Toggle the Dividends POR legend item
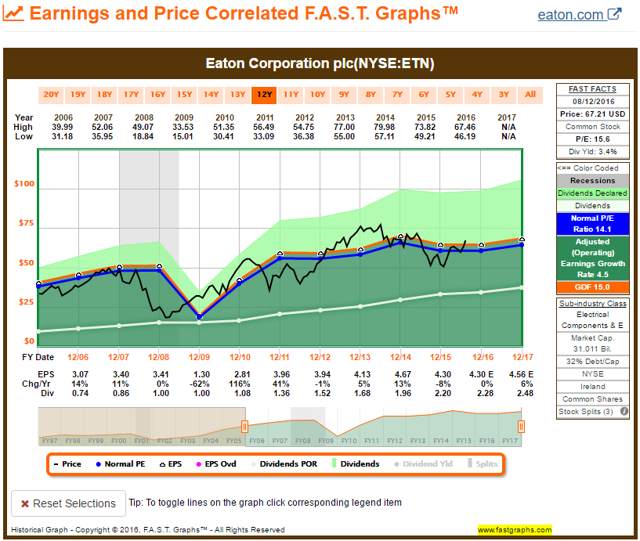The width and height of the screenshot is (640, 541). 284,464
